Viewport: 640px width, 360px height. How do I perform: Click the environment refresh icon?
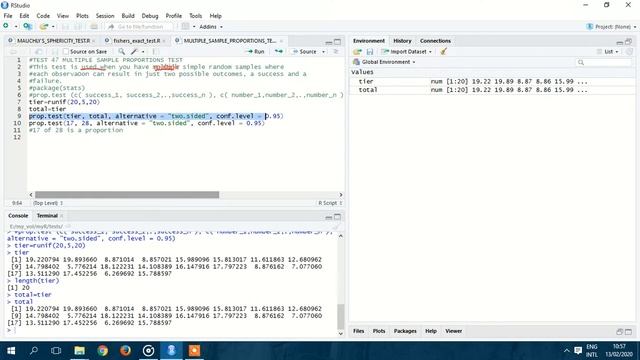click(629, 52)
